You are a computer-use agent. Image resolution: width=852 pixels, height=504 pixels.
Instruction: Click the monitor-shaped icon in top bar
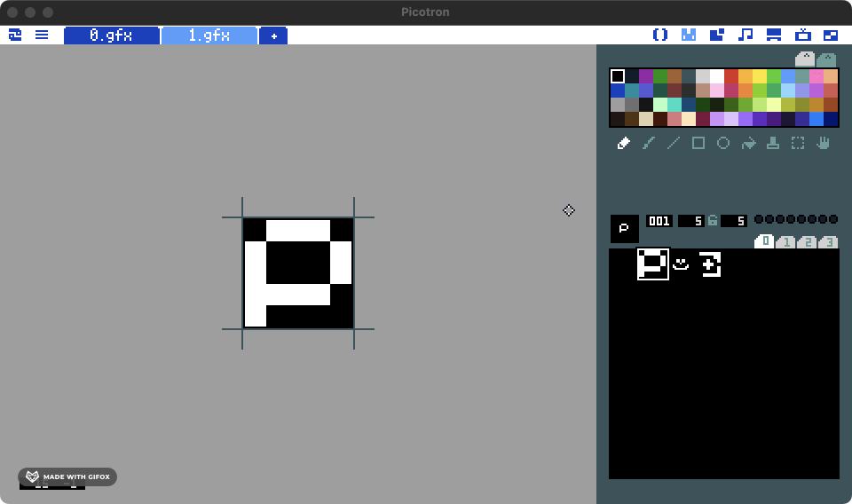point(774,35)
